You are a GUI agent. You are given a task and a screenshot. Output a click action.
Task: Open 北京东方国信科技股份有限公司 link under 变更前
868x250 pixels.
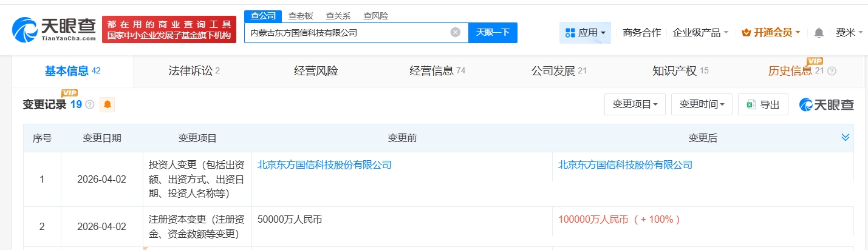tap(324, 164)
